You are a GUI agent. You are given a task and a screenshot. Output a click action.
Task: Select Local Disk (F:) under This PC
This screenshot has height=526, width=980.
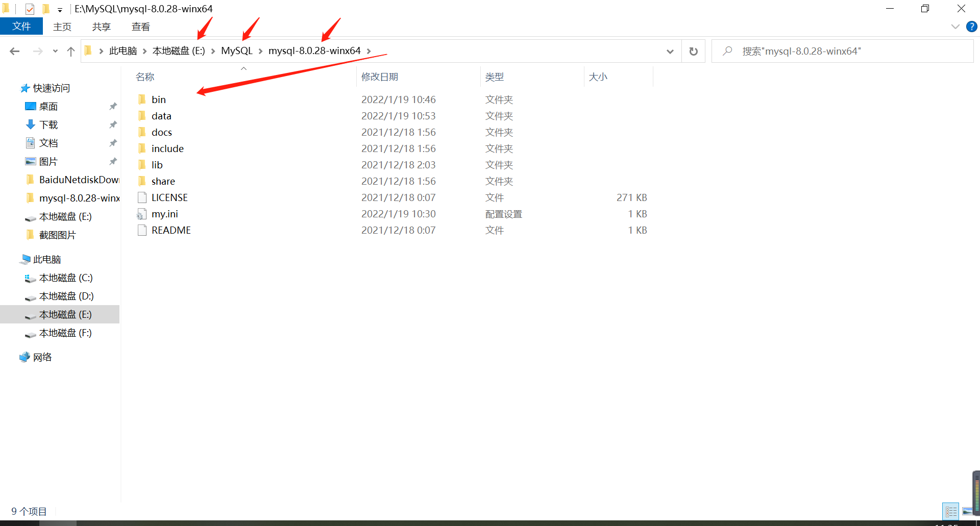[65, 333]
